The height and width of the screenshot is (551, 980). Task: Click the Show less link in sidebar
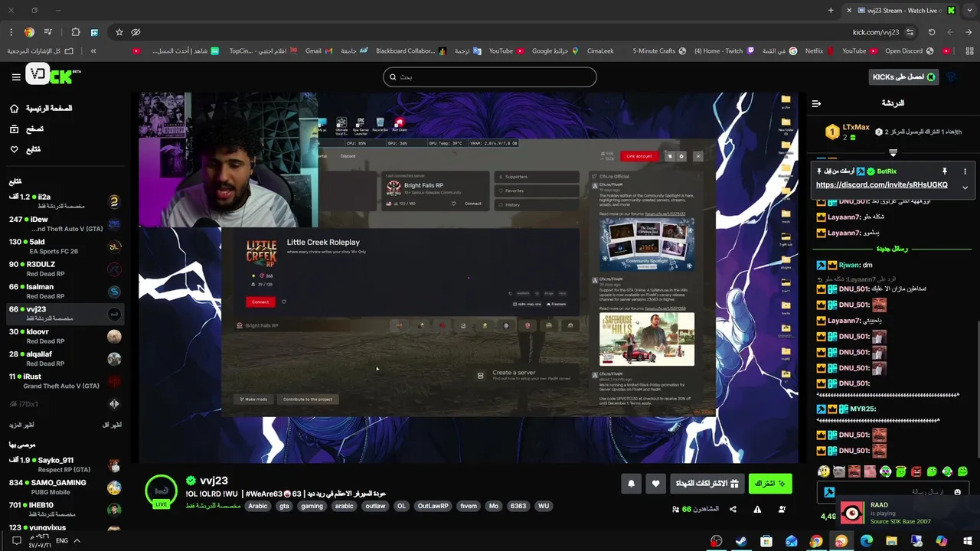[x=112, y=425]
